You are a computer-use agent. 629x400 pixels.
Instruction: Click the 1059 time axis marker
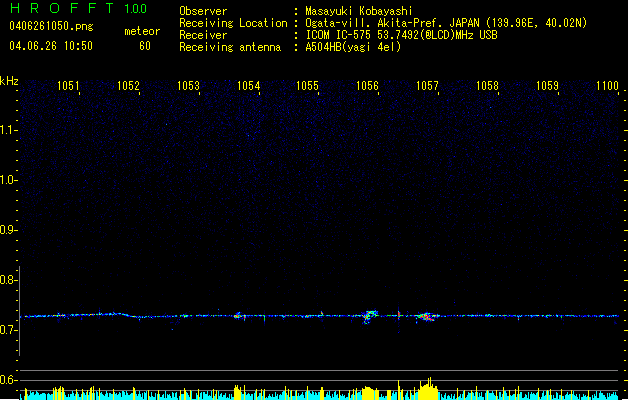(548, 86)
